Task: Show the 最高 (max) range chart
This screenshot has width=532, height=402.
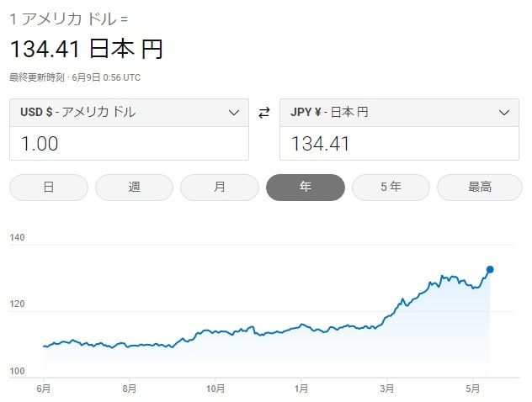Action: click(x=479, y=188)
